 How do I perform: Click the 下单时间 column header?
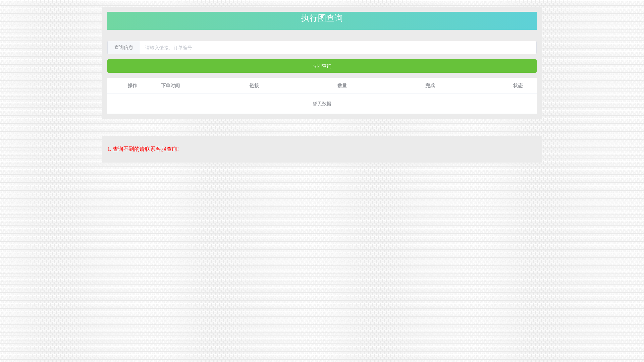(170, 86)
